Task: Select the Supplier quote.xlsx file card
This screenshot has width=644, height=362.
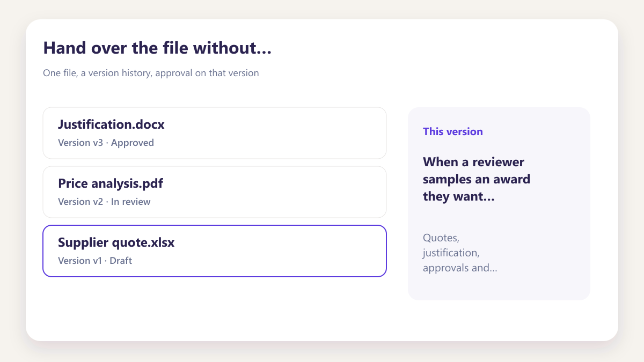Action: (215, 251)
